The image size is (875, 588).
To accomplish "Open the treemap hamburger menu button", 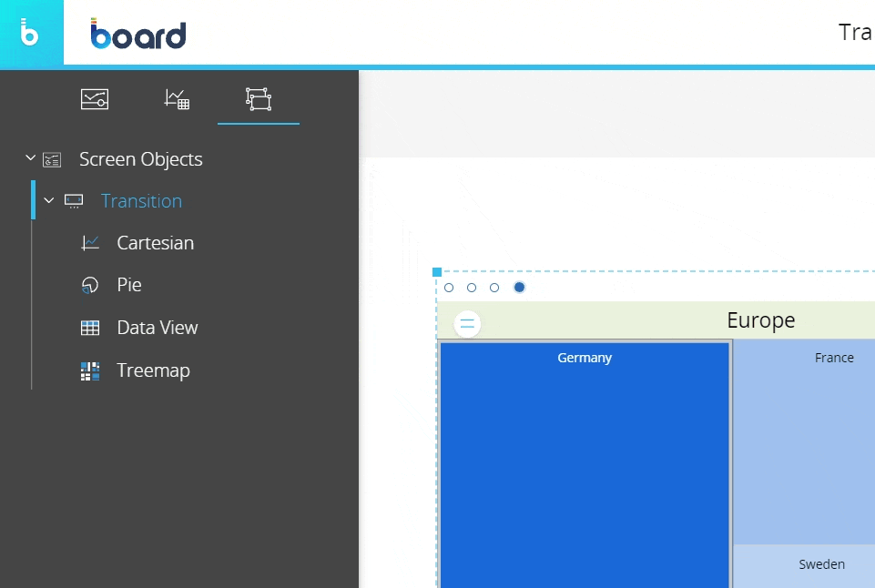I will pos(467,323).
